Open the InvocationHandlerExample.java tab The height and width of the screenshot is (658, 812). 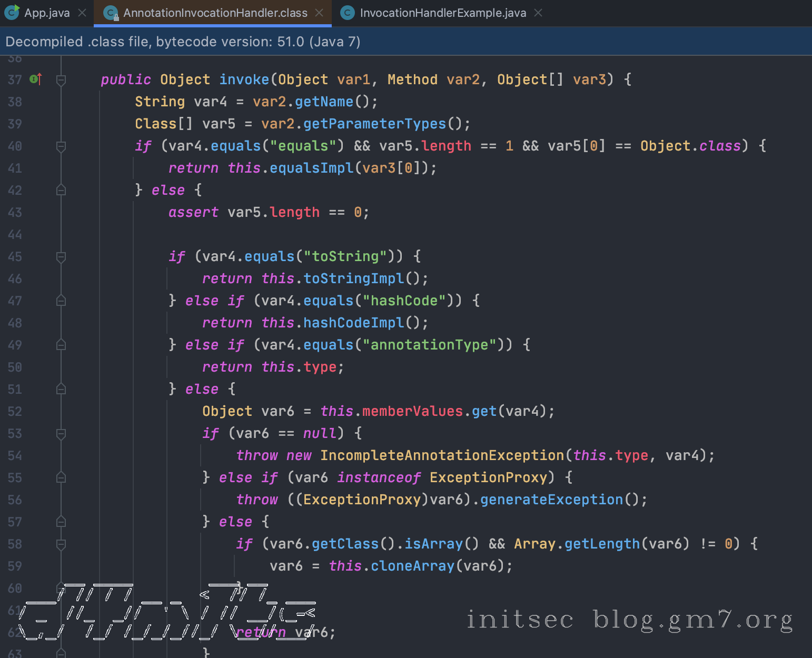[x=442, y=13]
